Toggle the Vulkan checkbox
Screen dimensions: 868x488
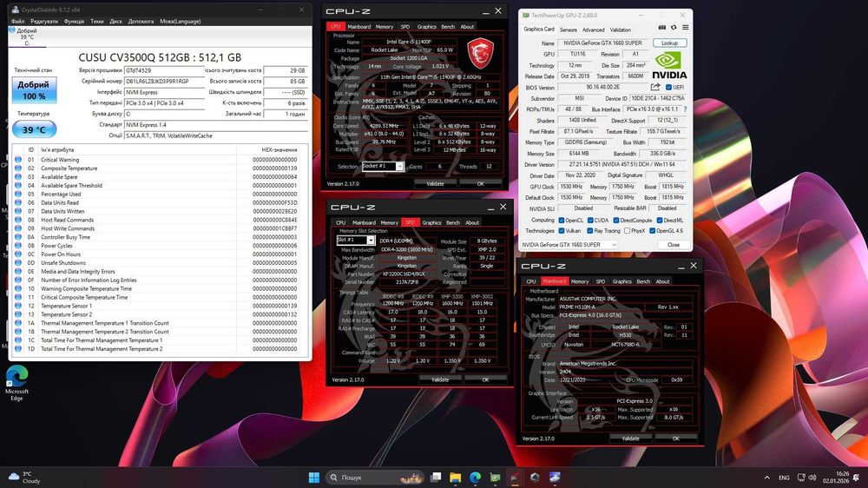pos(562,230)
